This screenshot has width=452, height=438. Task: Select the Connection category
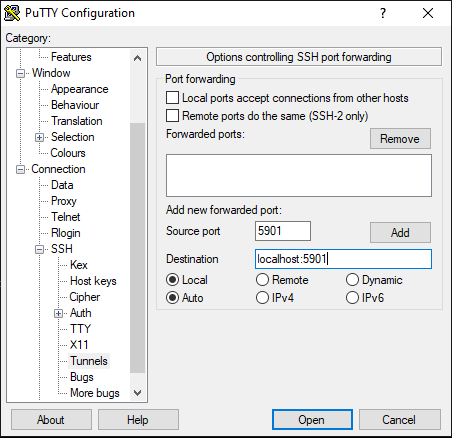(58, 169)
